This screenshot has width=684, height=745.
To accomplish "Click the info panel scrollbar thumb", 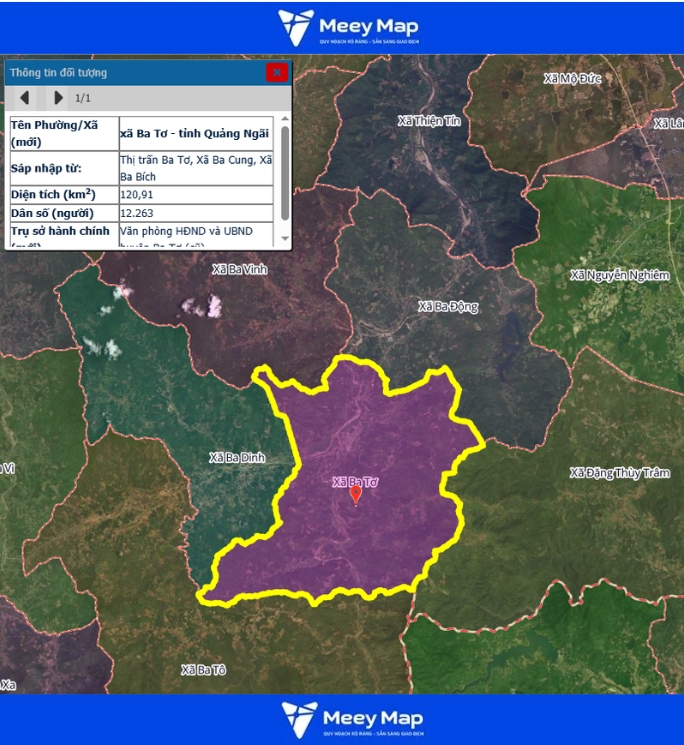I will 285,170.
